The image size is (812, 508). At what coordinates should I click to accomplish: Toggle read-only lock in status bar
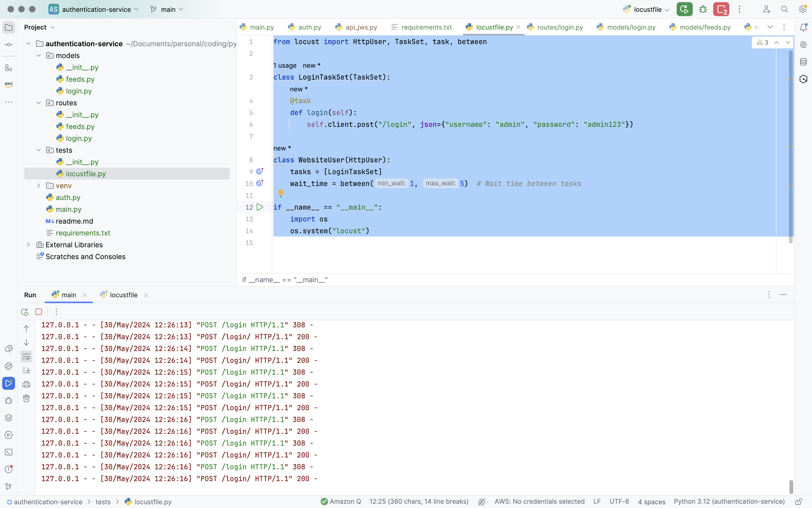pyautogui.click(x=799, y=502)
